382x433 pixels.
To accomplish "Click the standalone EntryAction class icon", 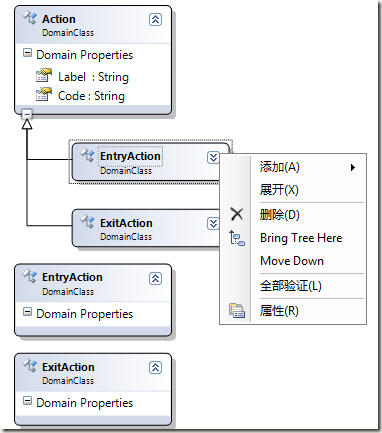I will pos(30,276).
